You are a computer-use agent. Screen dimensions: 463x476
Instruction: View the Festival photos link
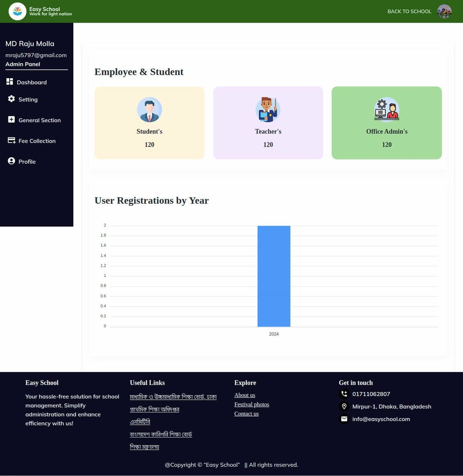252,404
